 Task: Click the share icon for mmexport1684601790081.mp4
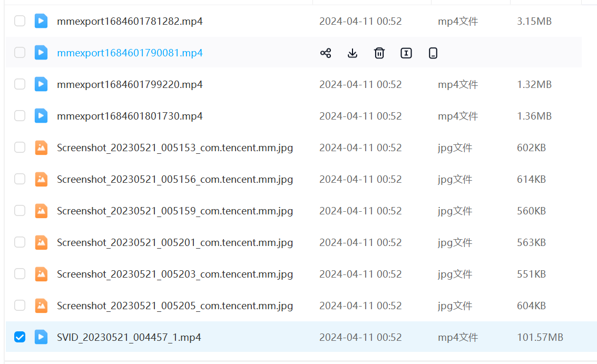pyautogui.click(x=326, y=53)
